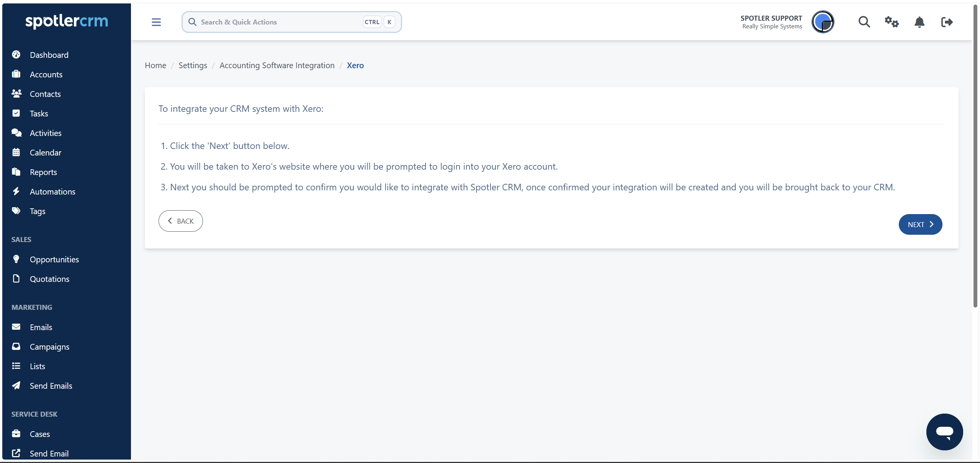980x463 pixels.
Task: Open Accounting Software Integration breadcrumb
Action: click(277, 65)
